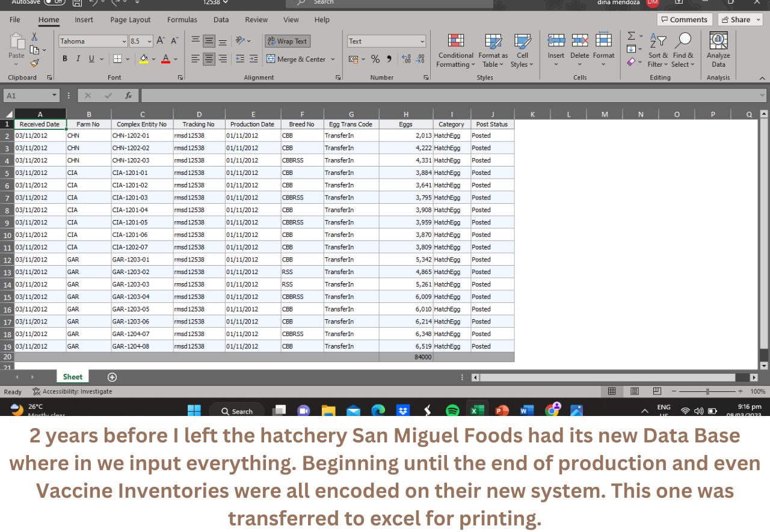The height and width of the screenshot is (532, 770).
Task: Toggle Merge & Center
Action: [x=296, y=59]
